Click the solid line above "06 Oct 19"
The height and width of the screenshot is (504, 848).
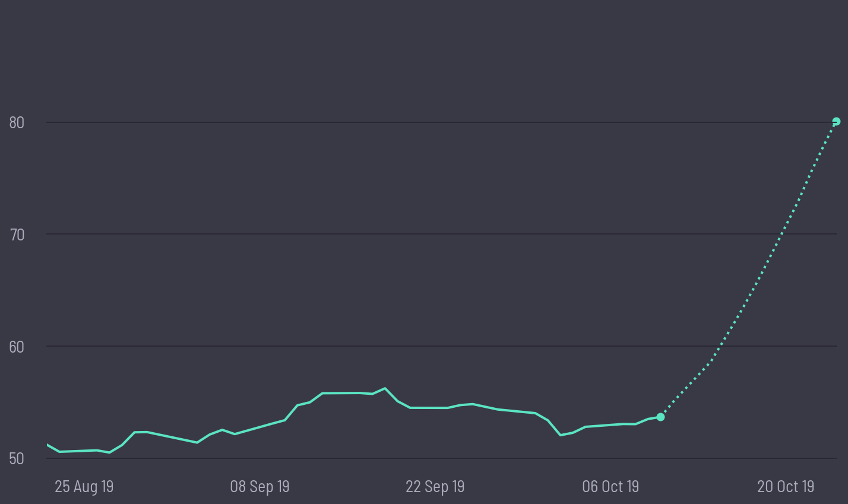(610, 424)
